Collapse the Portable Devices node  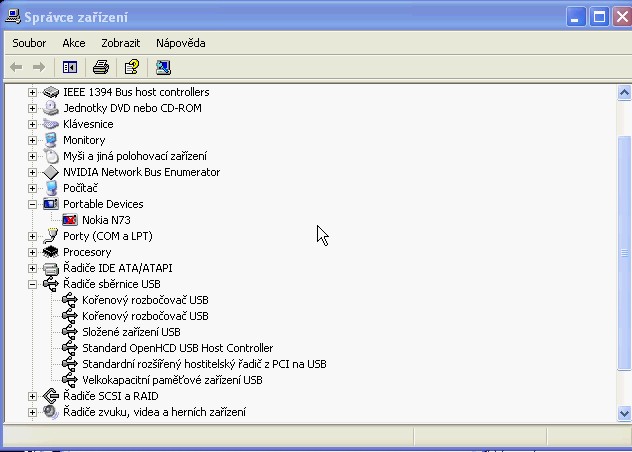coord(32,204)
